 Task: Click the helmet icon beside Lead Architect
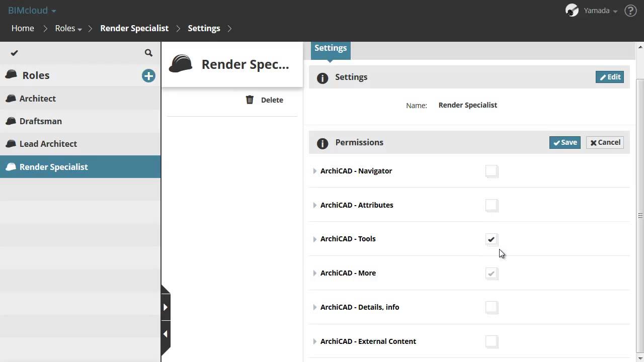pyautogui.click(x=11, y=144)
